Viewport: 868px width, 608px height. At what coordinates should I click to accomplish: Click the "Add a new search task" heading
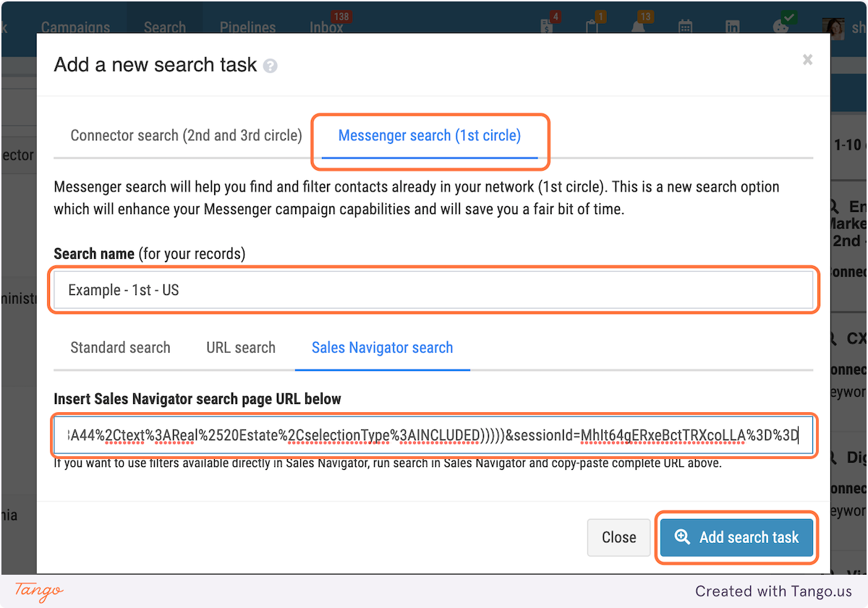pyautogui.click(x=156, y=64)
